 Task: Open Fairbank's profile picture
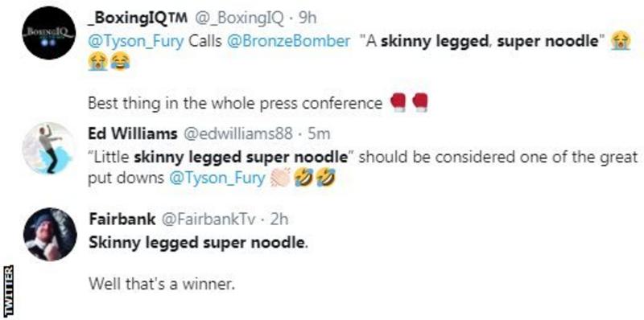tap(49, 234)
